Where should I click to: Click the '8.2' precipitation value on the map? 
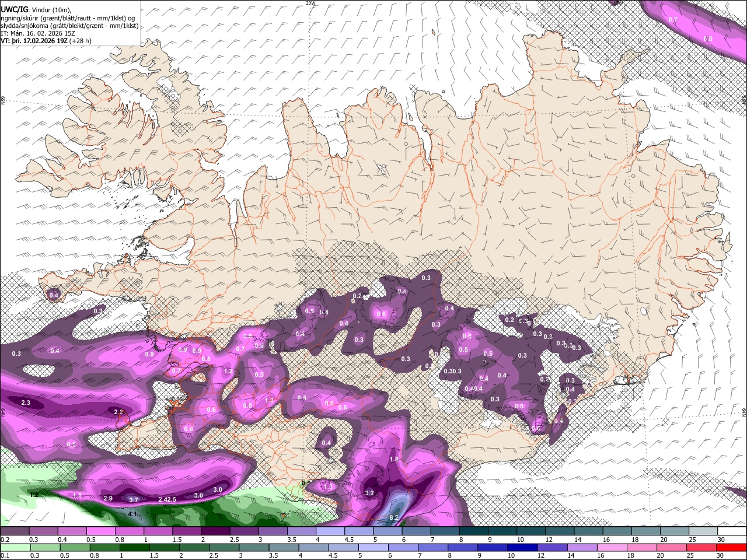(x=393, y=517)
